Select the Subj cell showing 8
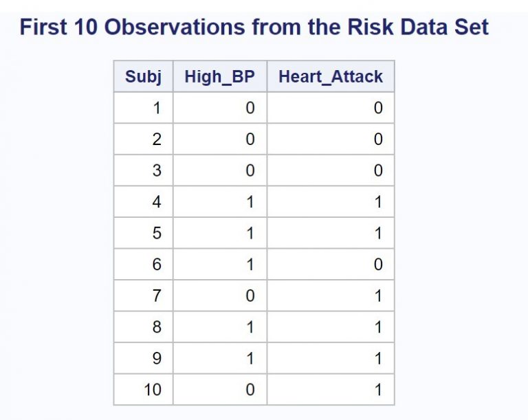Screen dimensions: 528x420 click(157, 327)
